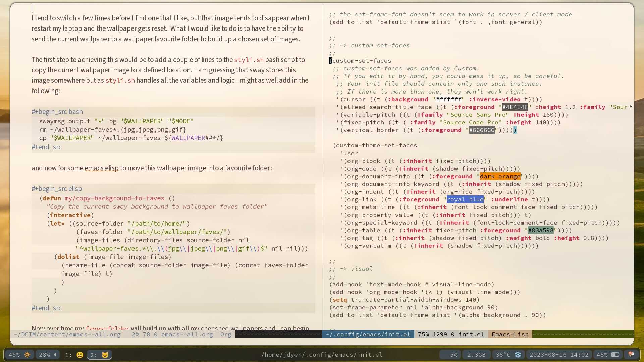Viewport: 644px width, 362px height.
Task: Click the brightness sun icon in status bar
Action: 27,355
